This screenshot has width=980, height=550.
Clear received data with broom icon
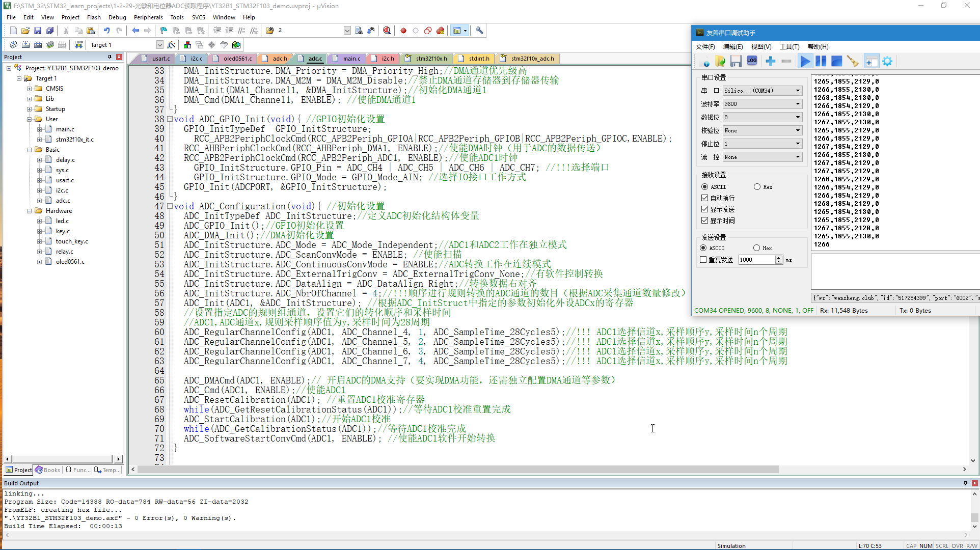point(852,62)
